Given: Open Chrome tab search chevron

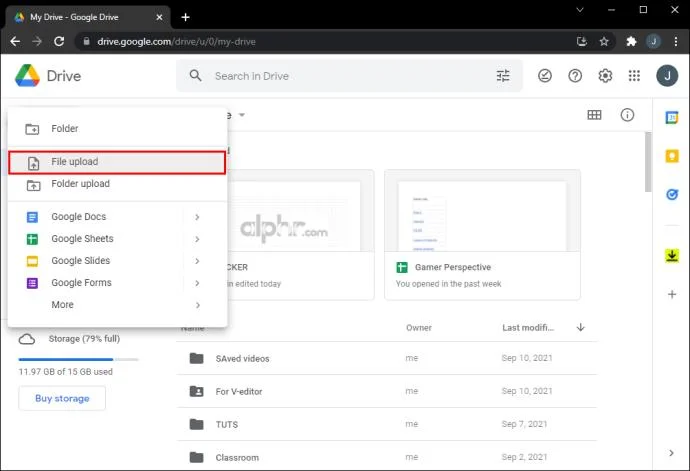Looking at the screenshot, I should click(x=580, y=10).
